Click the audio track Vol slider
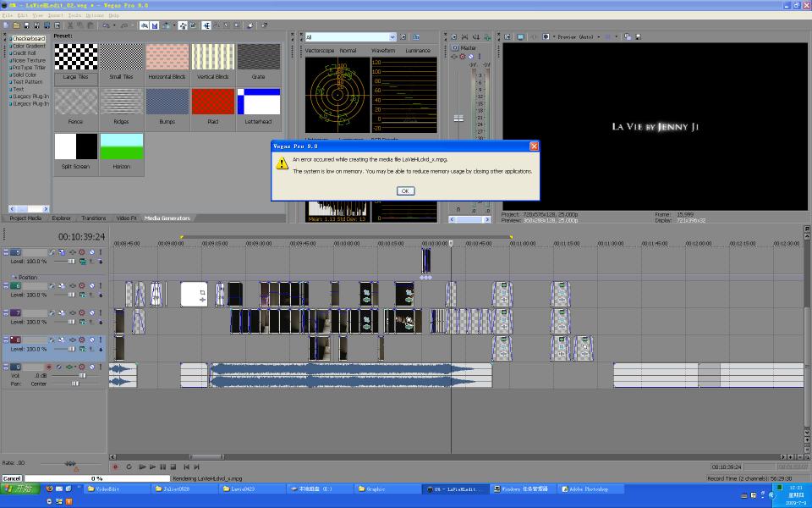The width and height of the screenshot is (812, 508). coord(81,376)
